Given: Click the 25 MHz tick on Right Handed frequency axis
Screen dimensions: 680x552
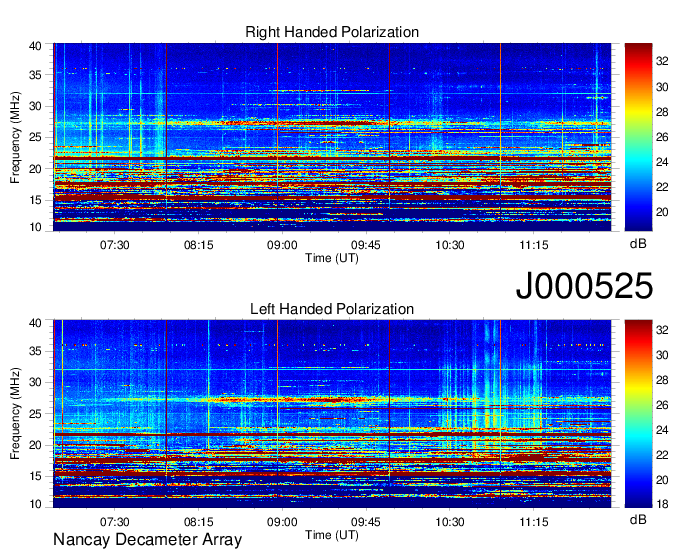Looking at the screenshot, I should tap(36, 137).
